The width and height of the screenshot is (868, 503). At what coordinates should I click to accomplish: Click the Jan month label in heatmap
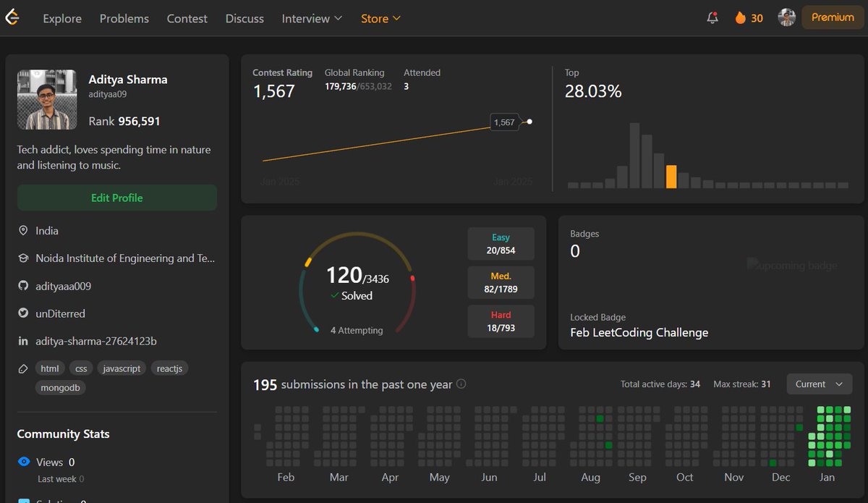click(827, 477)
